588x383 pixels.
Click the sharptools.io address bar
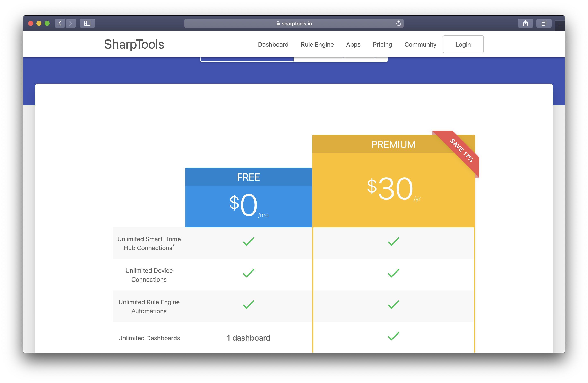tap(296, 24)
